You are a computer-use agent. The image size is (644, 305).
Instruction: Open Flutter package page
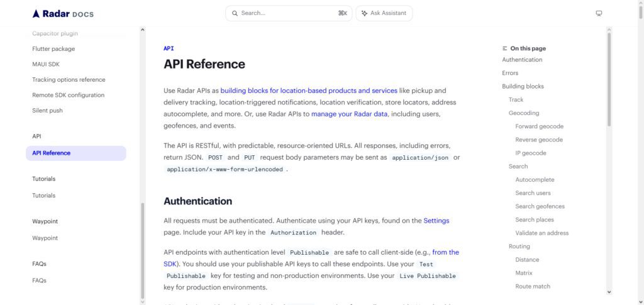click(x=53, y=49)
